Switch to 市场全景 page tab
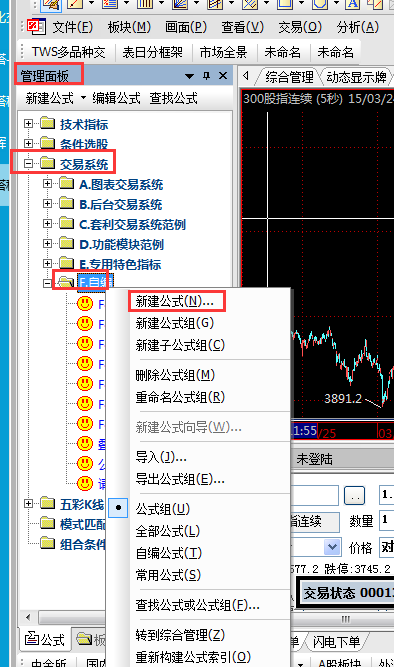Viewport: 394px width, 667px height. 223,52
